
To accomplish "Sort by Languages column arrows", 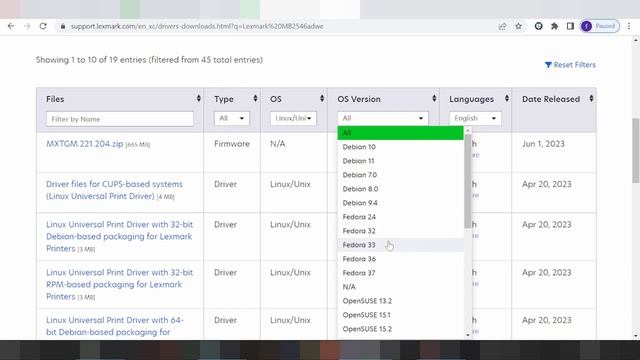I will 507,98.
